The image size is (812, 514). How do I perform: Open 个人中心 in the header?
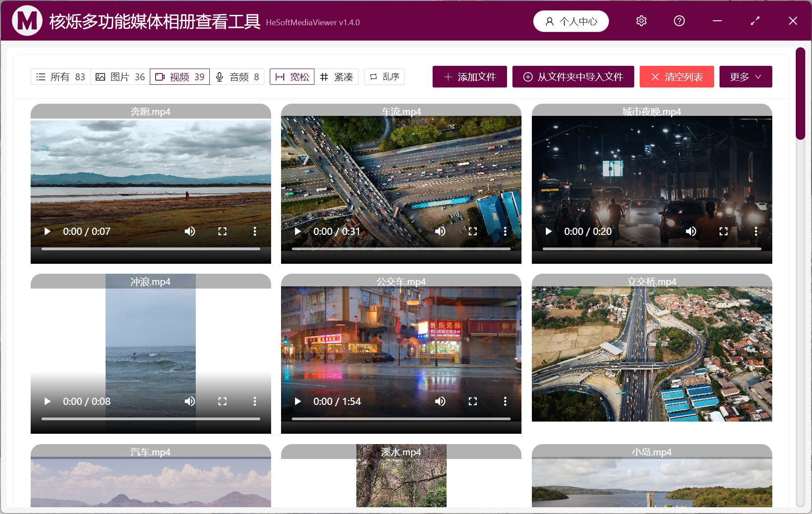pyautogui.click(x=571, y=21)
